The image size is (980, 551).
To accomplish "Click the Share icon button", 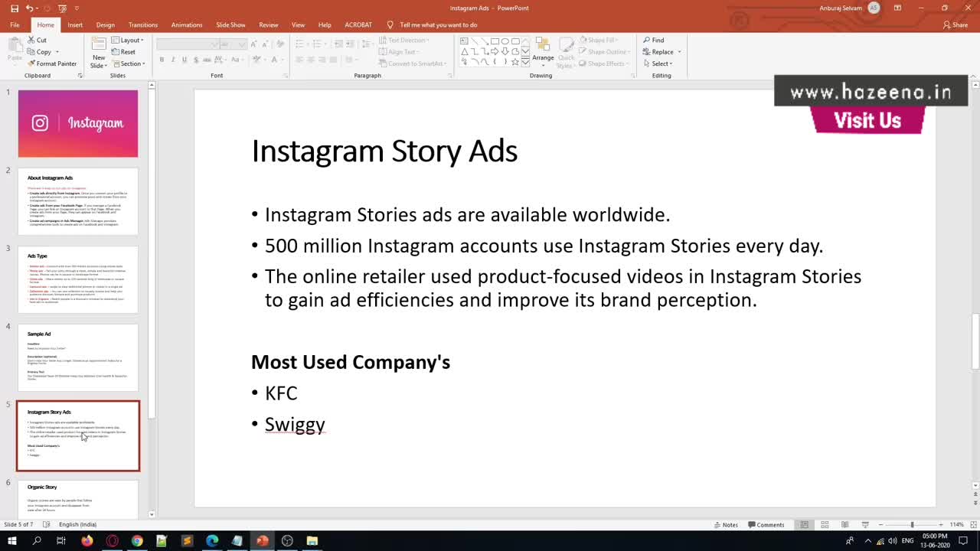I will coord(955,24).
